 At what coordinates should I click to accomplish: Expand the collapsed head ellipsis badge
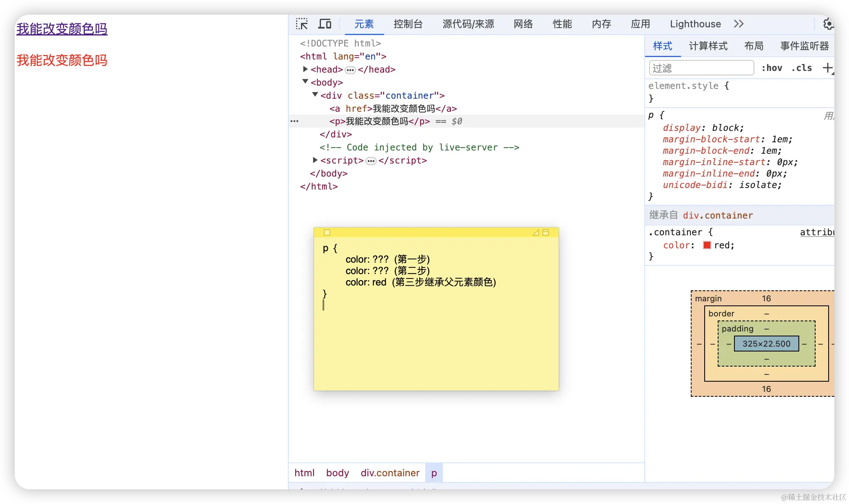coord(350,70)
